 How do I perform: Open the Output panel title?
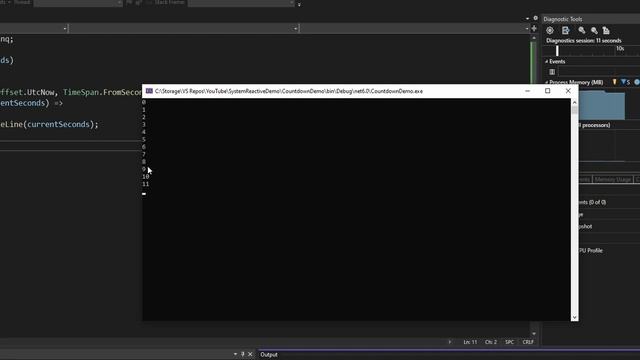pyautogui.click(x=269, y=355)
